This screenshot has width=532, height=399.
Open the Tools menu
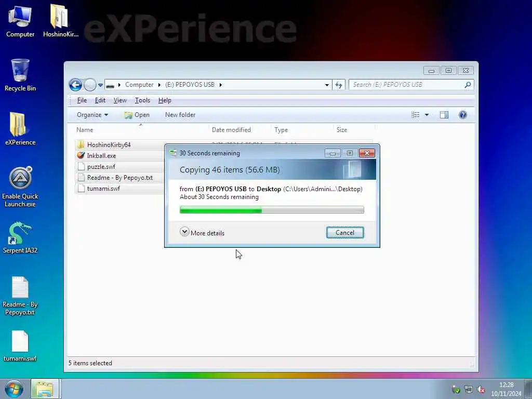pos(142,100)
